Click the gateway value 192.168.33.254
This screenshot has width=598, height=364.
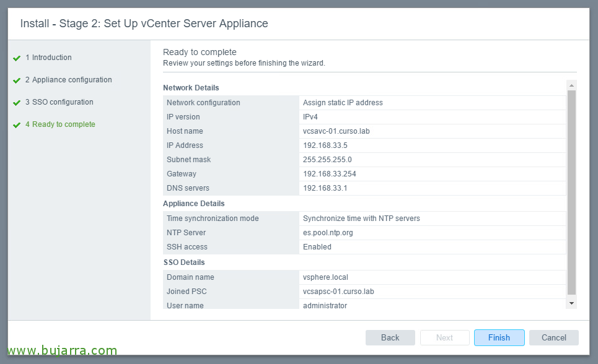click(x=330, y=174)
